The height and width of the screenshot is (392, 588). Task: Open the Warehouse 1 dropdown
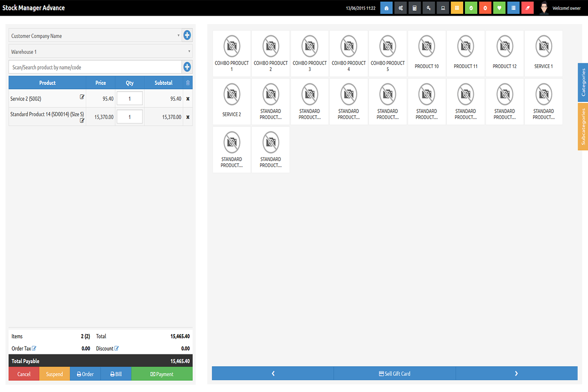(100, 51)
